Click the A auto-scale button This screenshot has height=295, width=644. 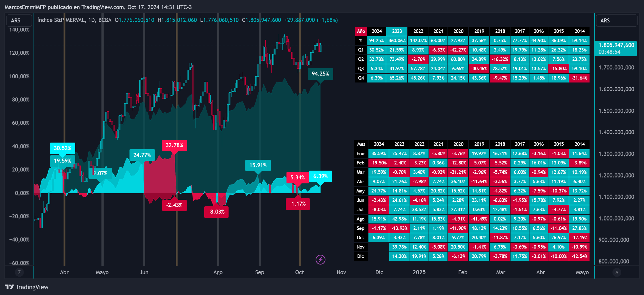tap(617, 272)
